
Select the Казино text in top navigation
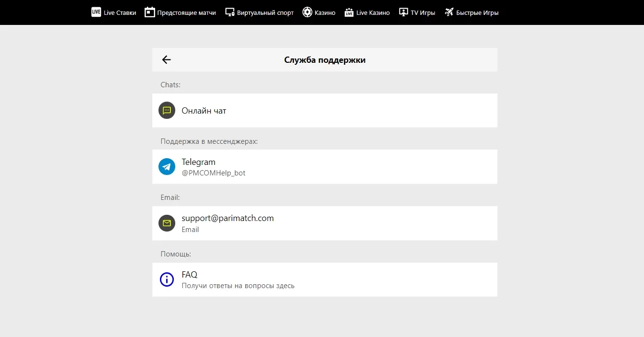click(325, 13)
